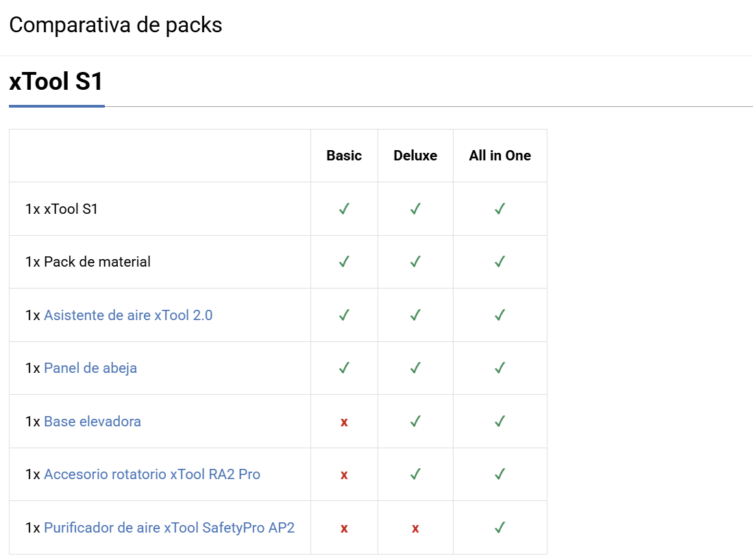Click Deluxe checkmark for Asistente de aire row
This screenshot has height=560, width=753.
(x=415, y=315)
